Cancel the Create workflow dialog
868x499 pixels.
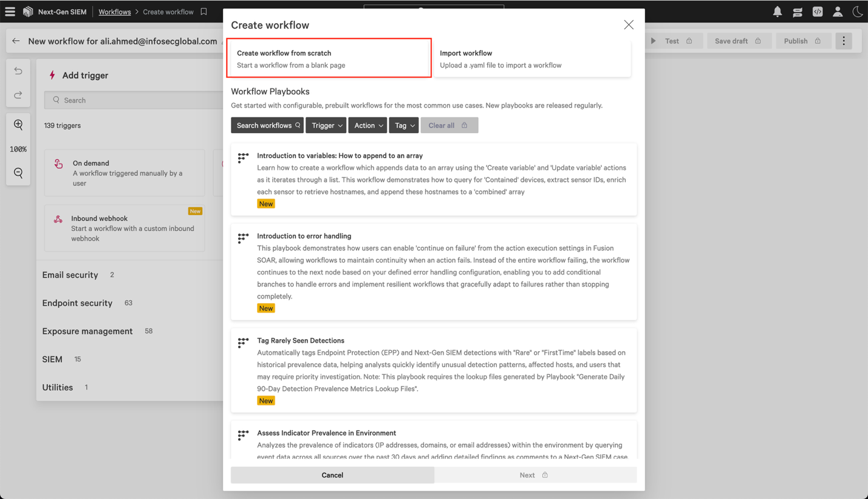point(332,475)
